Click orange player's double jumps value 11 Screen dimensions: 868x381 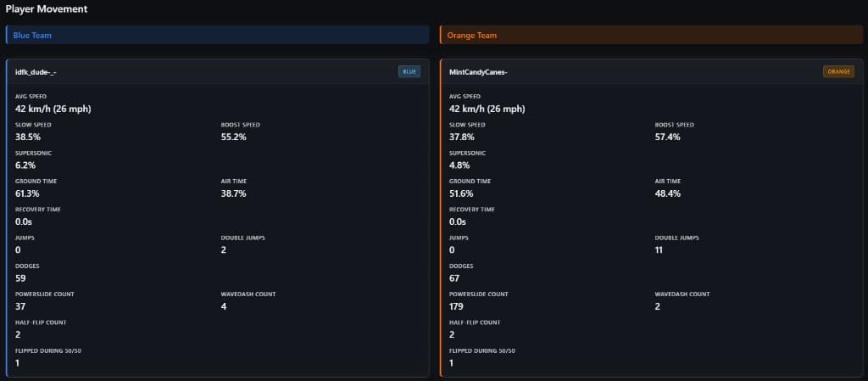click(659, 250)
